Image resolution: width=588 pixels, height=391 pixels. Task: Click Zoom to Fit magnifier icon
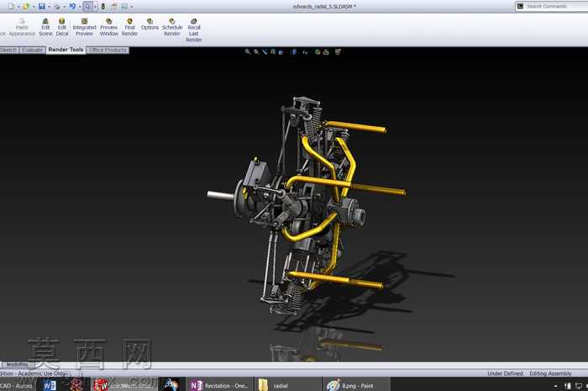pyautogui.click(x=248, y=52)
